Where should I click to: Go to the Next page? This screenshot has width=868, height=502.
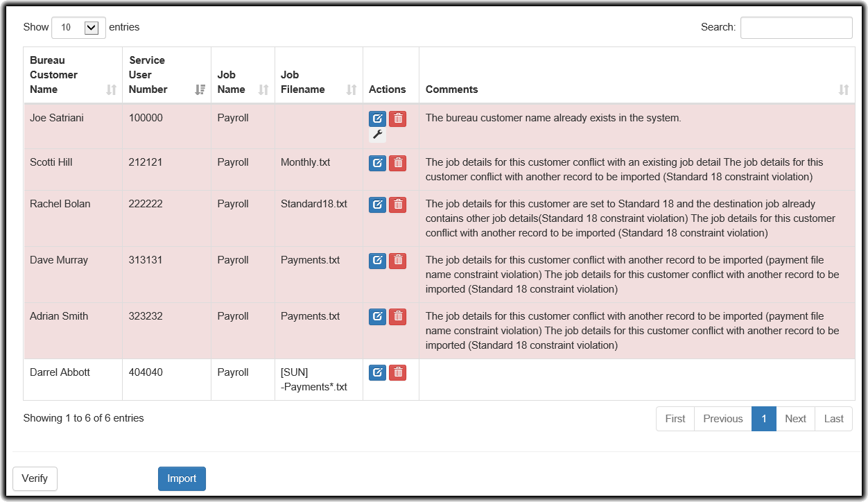pos(795,419)
